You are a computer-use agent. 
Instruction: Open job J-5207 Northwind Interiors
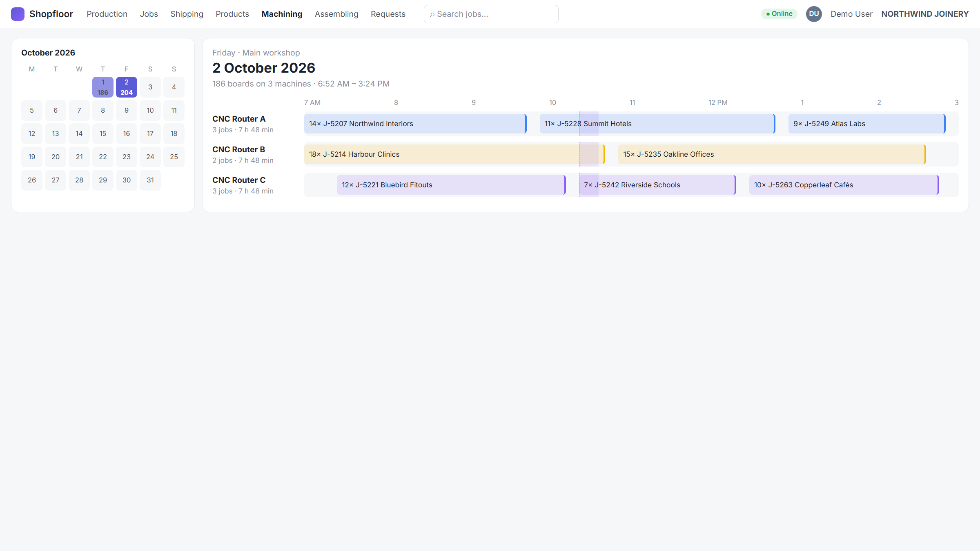(415, 124)
